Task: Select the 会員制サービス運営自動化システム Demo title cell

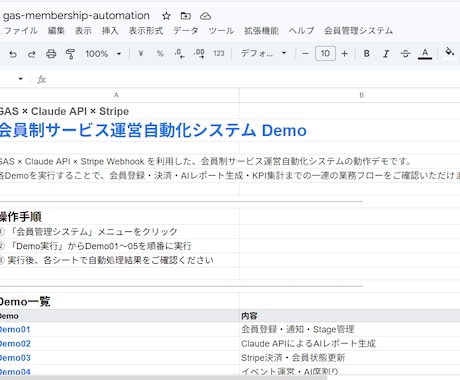Action: [x=119, y=130]
